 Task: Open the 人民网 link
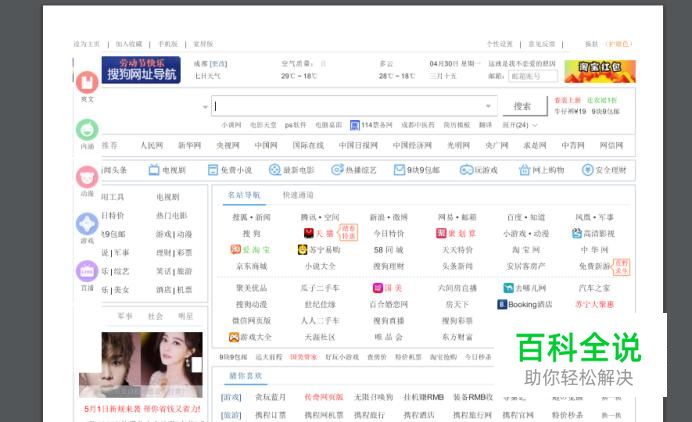pyautogui.click(x=151, y=145)
